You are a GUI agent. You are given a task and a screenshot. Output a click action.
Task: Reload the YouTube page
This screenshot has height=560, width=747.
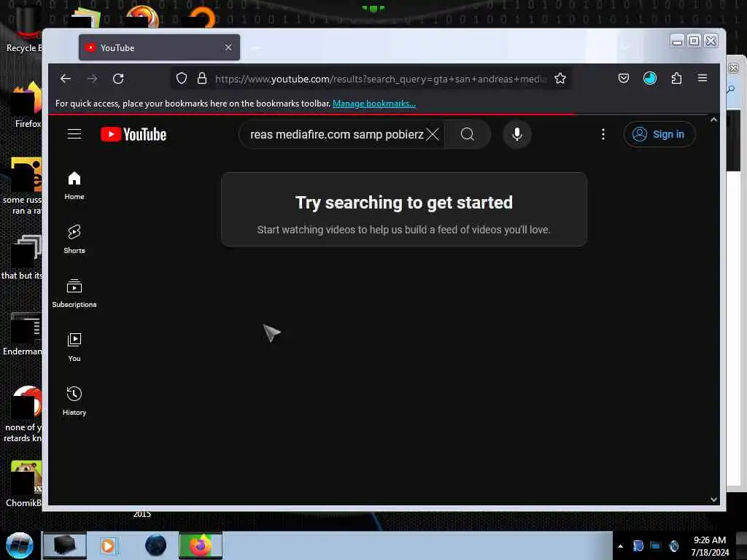pos(118,79)
